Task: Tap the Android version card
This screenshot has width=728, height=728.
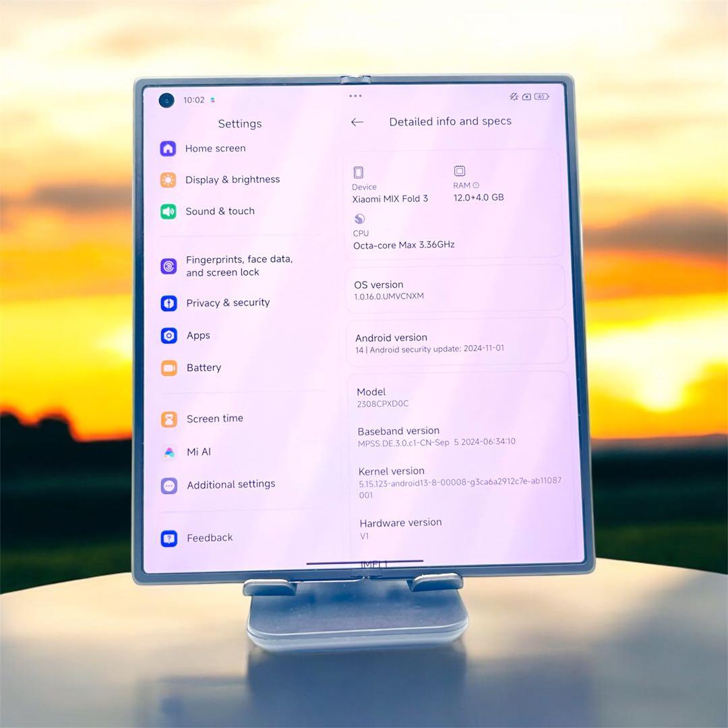Action: click(457, 342)
